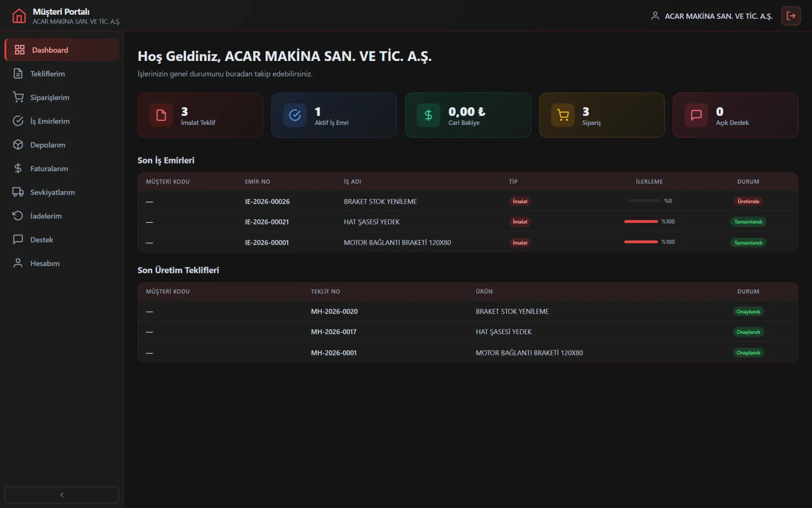Click the Siparişlerim cart icon in sidebar
812x508 pixels.
pos(18,97)
